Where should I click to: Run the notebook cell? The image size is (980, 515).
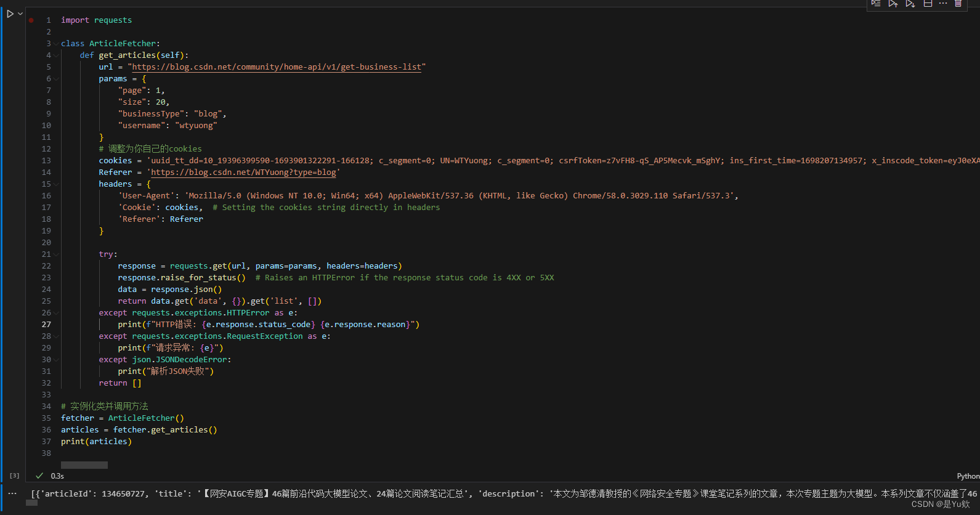pos(10,14)
